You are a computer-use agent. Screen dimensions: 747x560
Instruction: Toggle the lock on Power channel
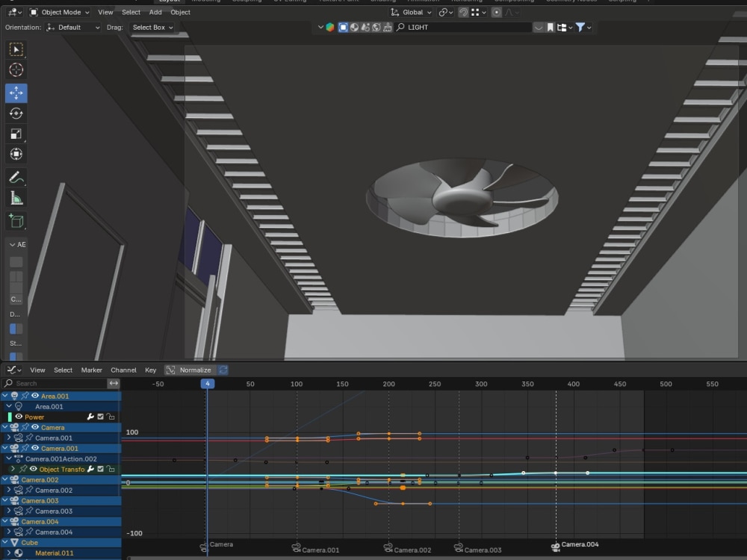(x=111, y=417)
